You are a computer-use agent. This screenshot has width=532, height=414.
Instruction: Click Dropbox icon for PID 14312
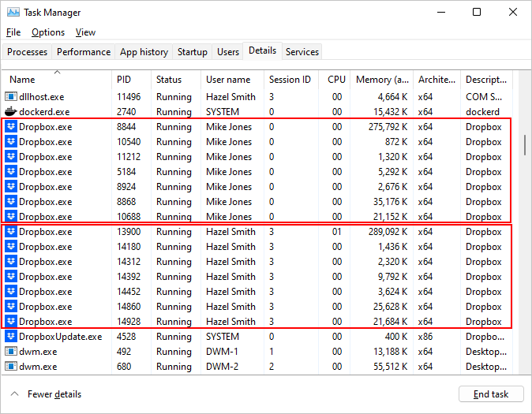pyautogui.click(x=11, y=262)
